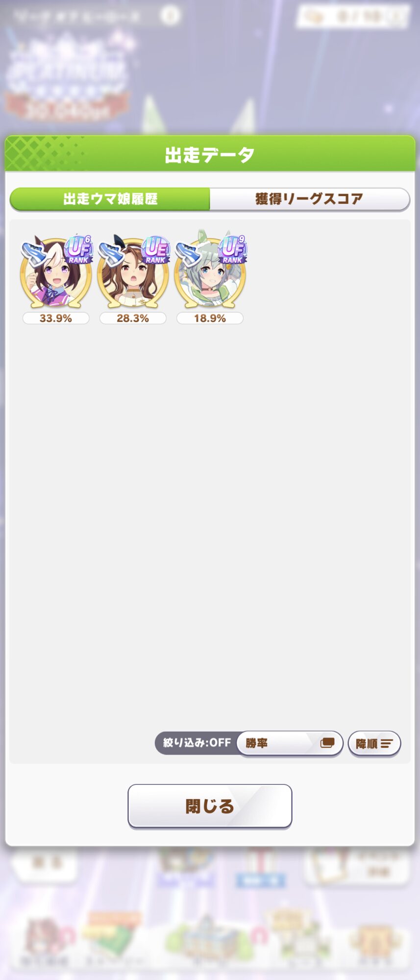
Task: Tap the UF9 rank badge icon
Action: click(x=233, y=249)
